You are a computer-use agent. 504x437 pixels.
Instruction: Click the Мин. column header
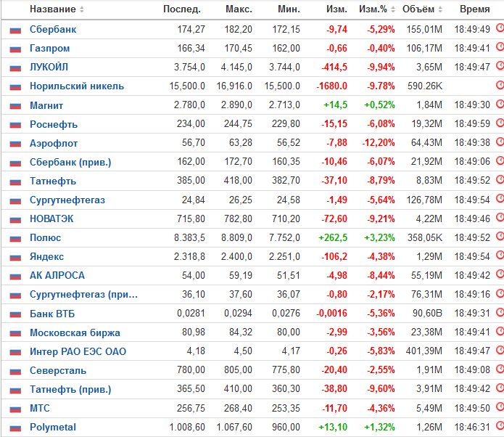(289, 9)
